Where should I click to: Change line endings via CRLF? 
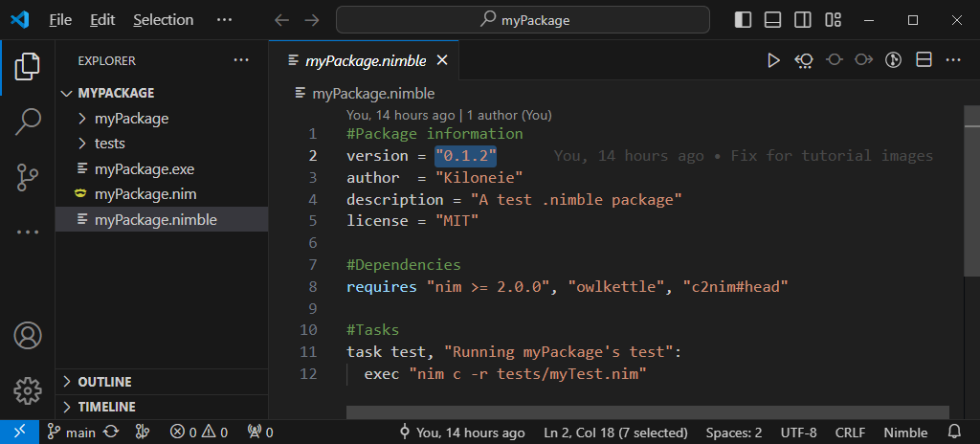850,433
